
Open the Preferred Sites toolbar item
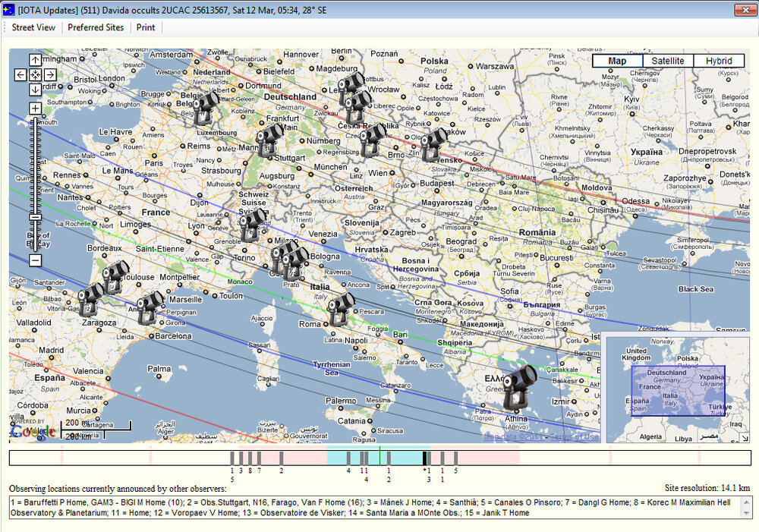[x=96, y=27]
